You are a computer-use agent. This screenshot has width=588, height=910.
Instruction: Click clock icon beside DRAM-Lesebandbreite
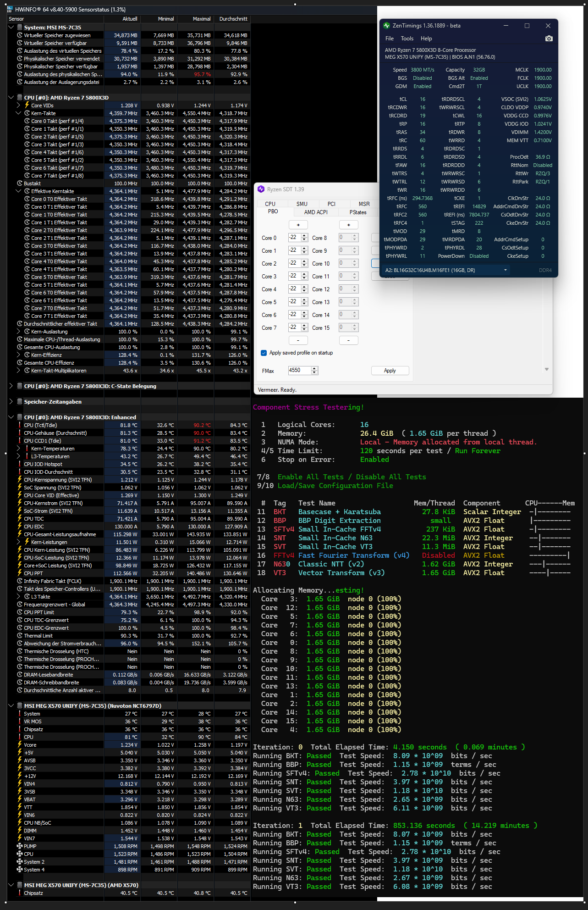click(x=20, y=675)
